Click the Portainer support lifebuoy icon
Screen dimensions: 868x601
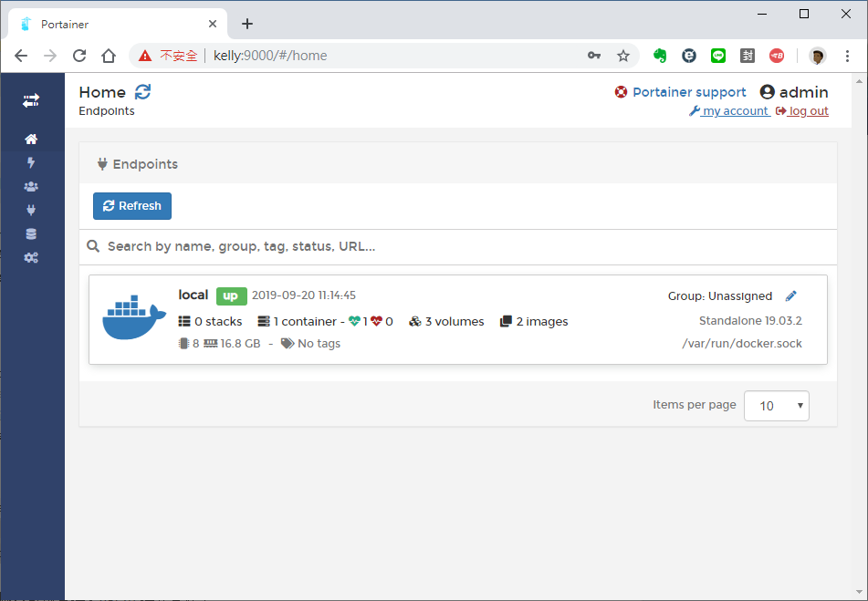click(621, 92)
